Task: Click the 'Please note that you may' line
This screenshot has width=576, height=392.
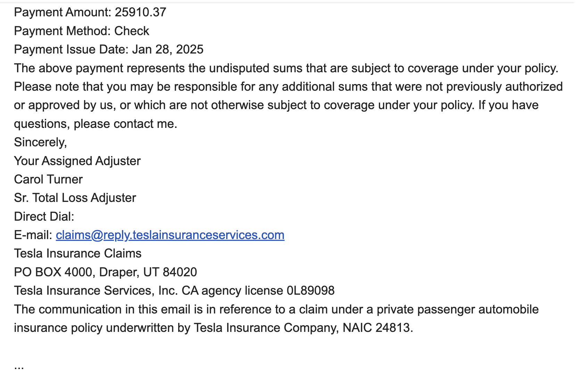Action: 288,87
